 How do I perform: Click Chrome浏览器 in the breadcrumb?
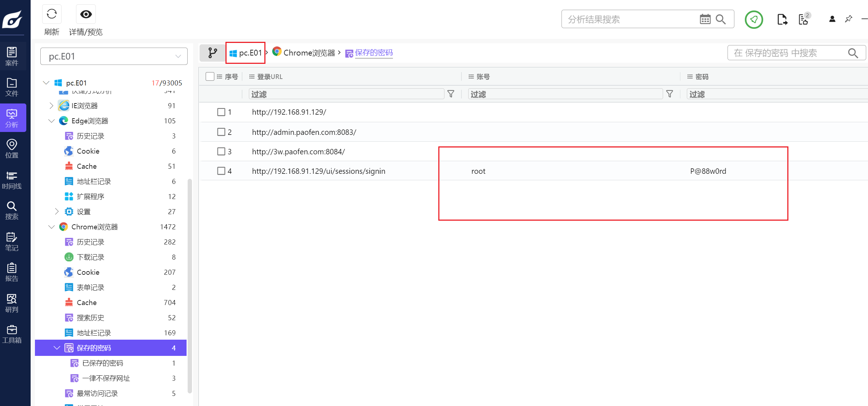coord(309,53)
